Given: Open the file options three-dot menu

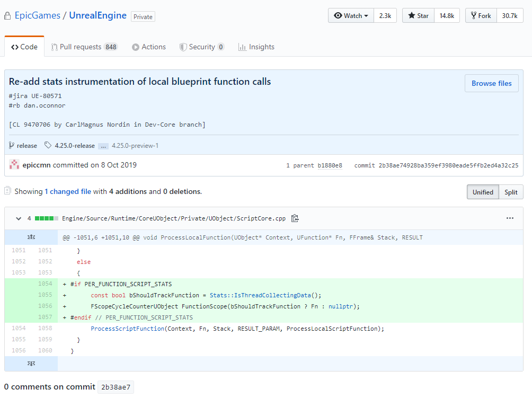Looking at the screenshot, I should coord(510,218).
